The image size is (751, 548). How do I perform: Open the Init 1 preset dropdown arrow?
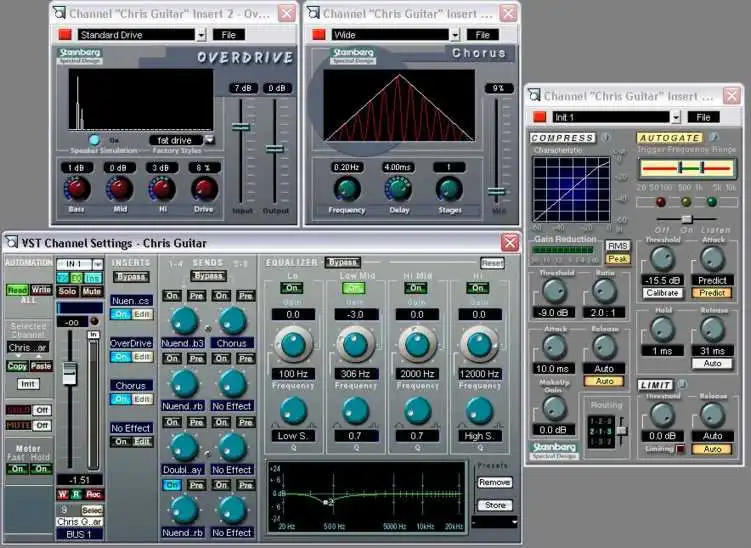[676, 117]
